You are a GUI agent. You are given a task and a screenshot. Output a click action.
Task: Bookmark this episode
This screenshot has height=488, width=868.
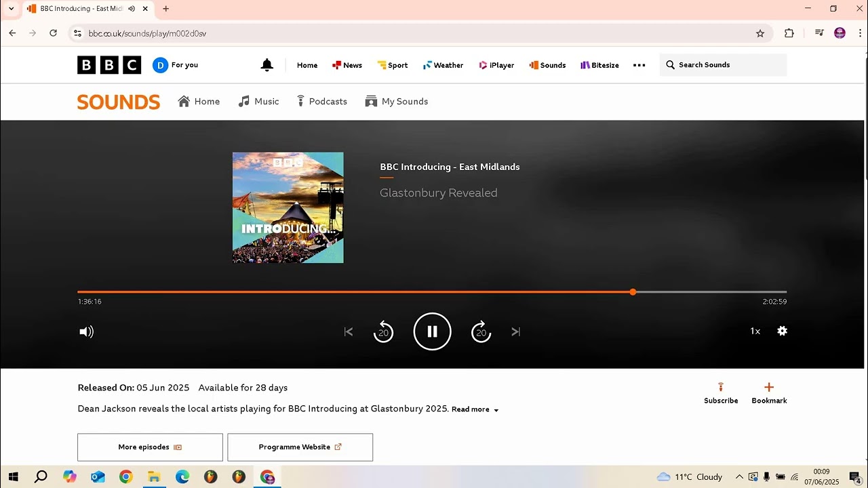pos(769,394)
